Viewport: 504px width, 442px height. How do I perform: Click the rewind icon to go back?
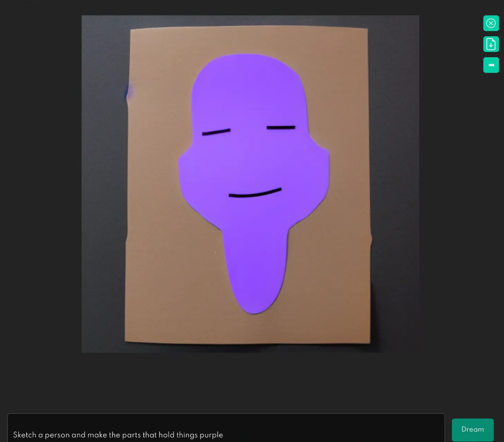pyautogui.click(x=491, y=65)
